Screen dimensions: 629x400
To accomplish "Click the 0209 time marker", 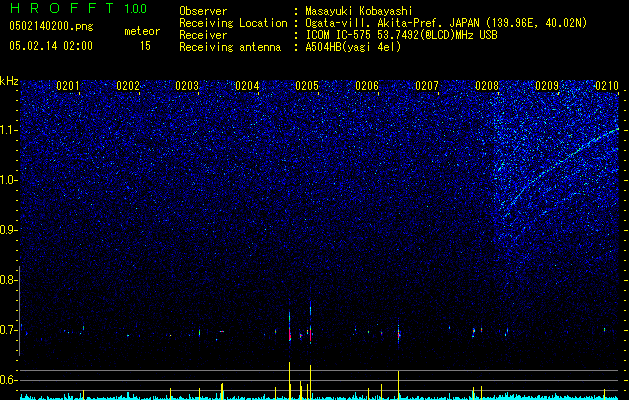I will point(547,86).
